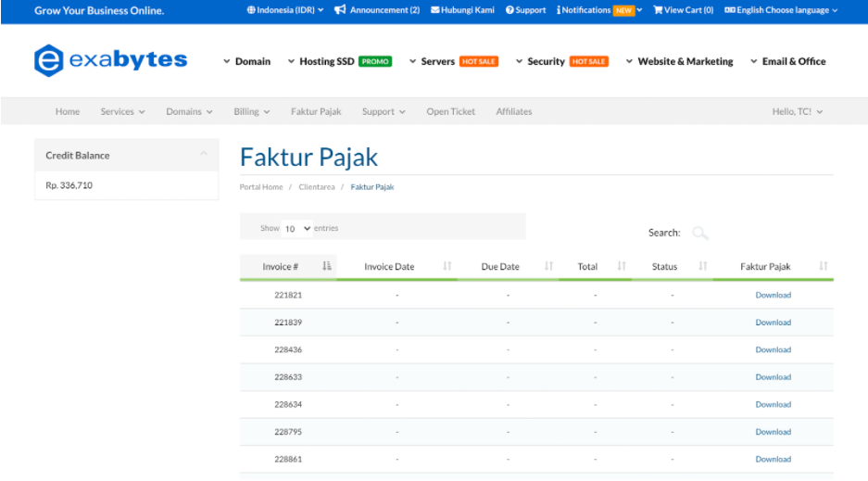868x481 pixels.
Task: Download Faktur Pajak for invoice 221821
Action: click(774, 295)
